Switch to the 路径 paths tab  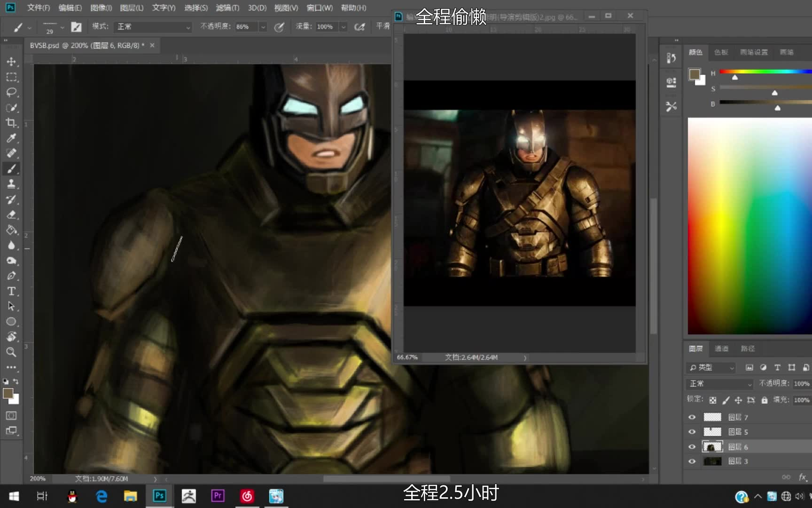pyautogui.click(x=748, y=349)
